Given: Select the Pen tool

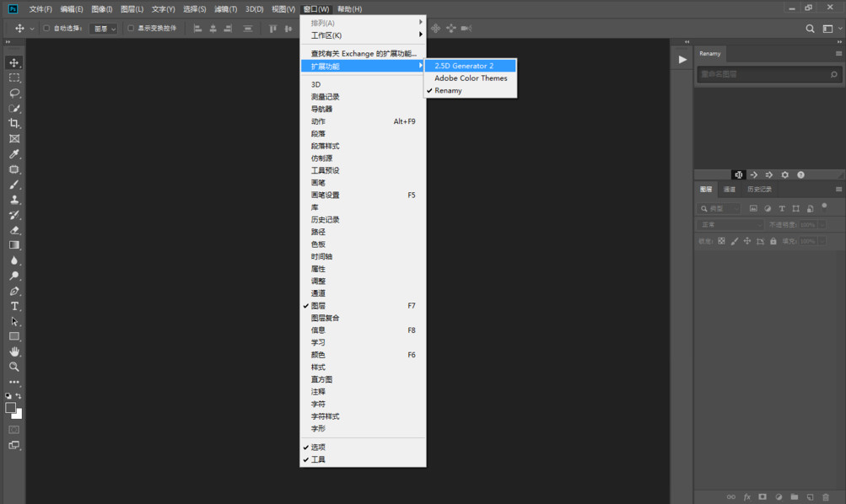Looking at the screenshot, I should coord(14,291).
